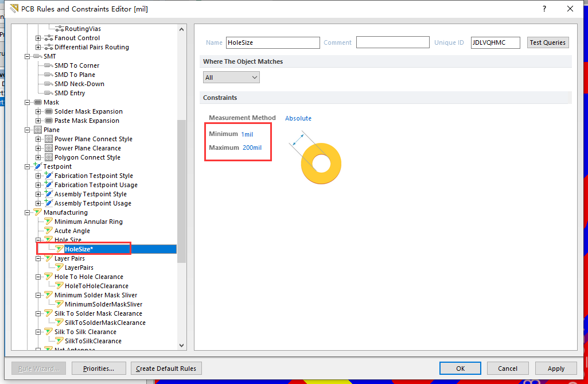Click the Solder Mask Expansion icon

pos(48,111)
